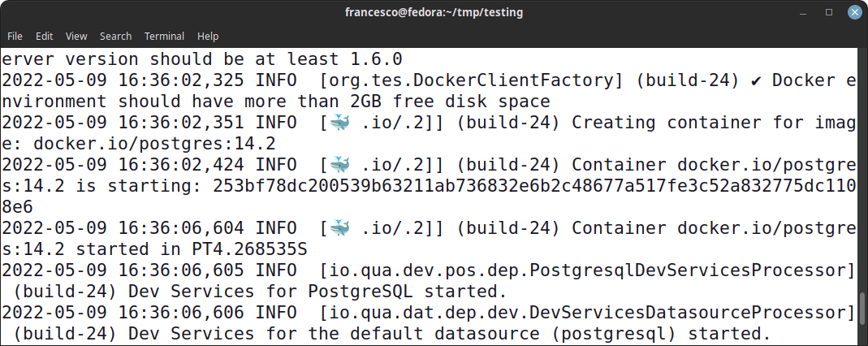The width and height of the screenshot is (868, 346).
Task: Click the whale icon on the Creating container line
Action: tap(340, 123)
